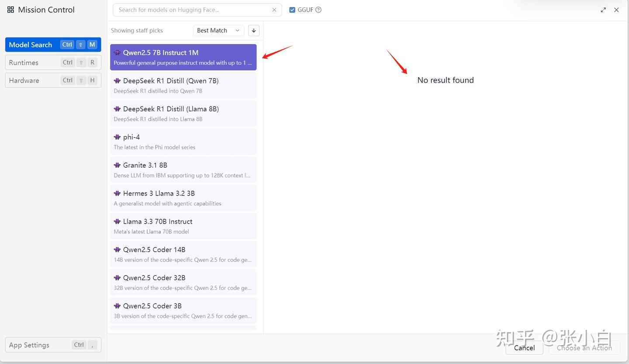Click the 'Showing staff picks' label
This screenshot has height=364, width=629.
[x=137, y=31]
